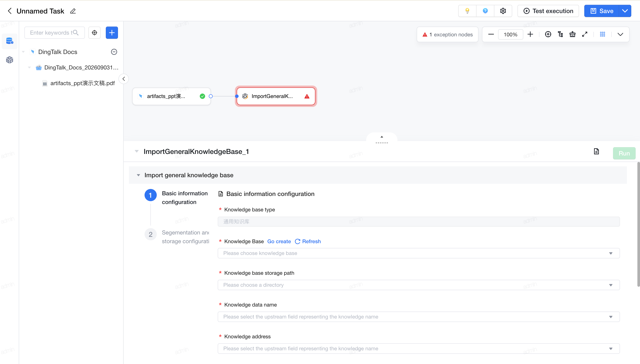Open the Knowledge address dropdown

[x=419, y=349]
